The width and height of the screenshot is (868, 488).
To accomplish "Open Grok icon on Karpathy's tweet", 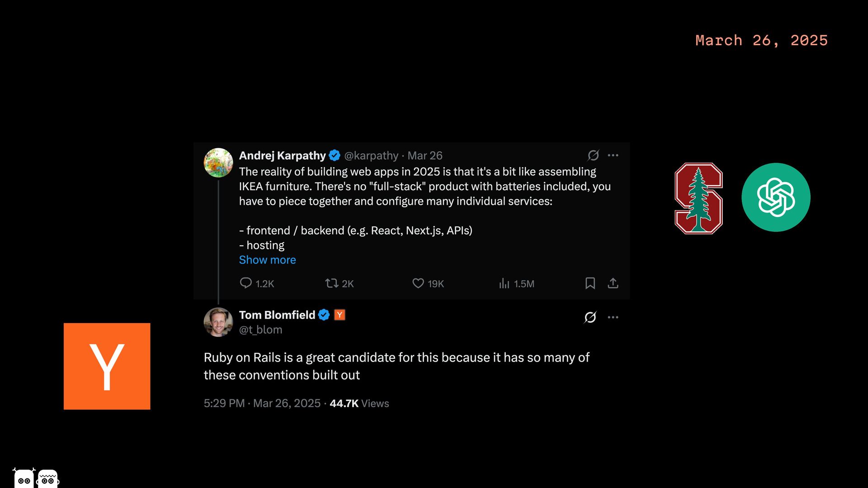I will (593, 155).
